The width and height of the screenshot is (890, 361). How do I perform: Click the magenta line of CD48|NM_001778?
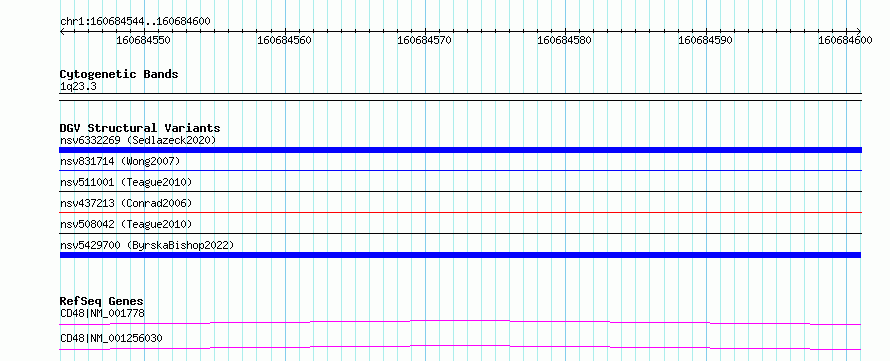(x=460, y=322)
